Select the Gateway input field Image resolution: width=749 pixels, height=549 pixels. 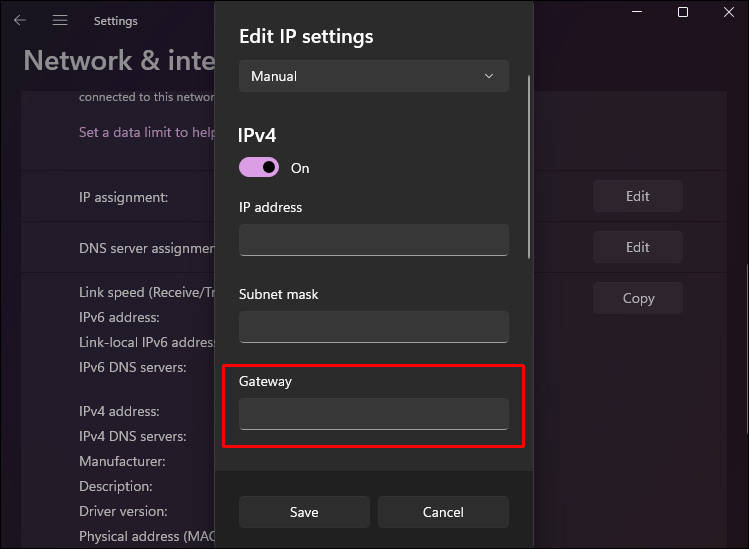pos(373,414)
